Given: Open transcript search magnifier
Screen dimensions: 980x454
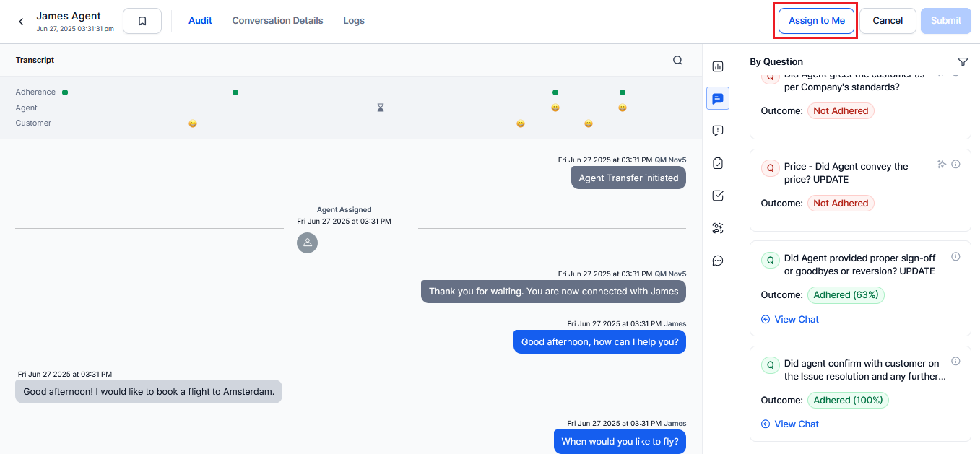Looking at the screenshot, I should pos(677,61).
